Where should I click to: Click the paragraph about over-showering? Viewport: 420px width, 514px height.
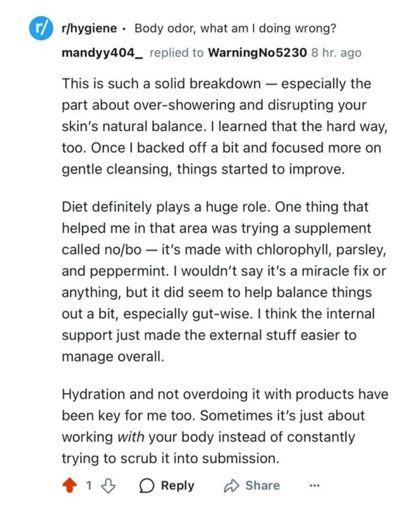pos(222,127)
